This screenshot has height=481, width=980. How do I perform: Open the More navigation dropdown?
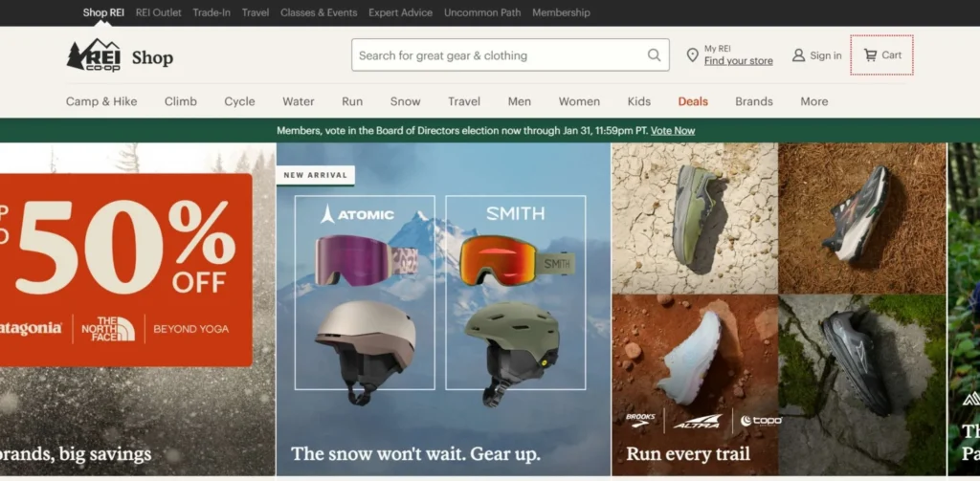point(814,101)
